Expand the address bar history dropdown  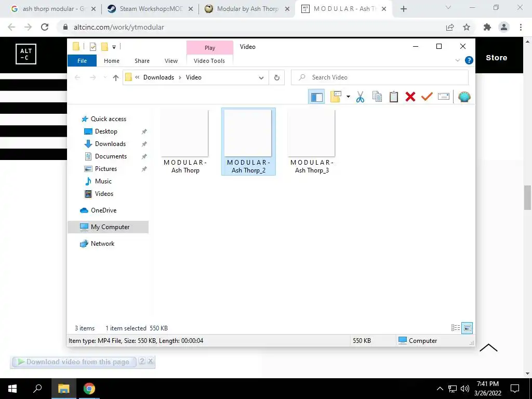click(x=261, y=78)
